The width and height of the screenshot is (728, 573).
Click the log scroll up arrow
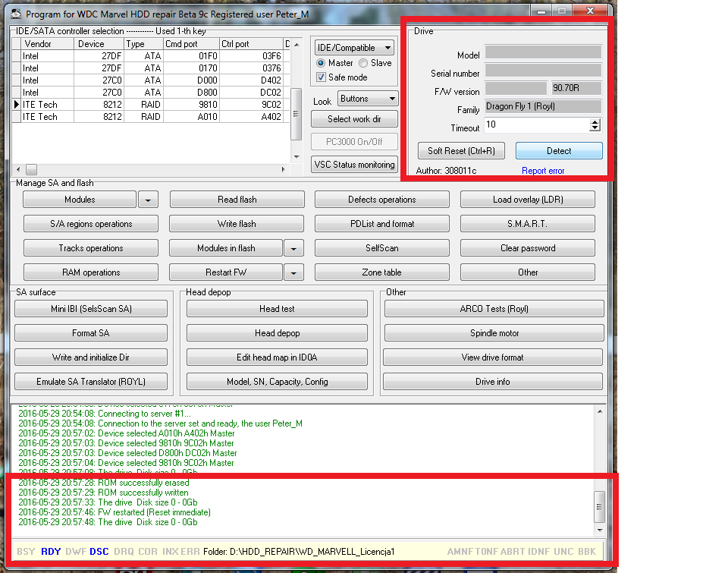click(600, 412)
